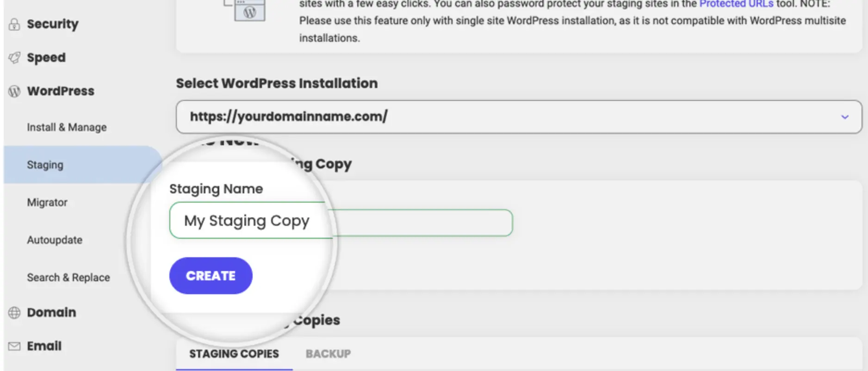Viewport: 868px width, 371px height.
Task: Click the WordPress logo icon in sidebar
Action: (x=14, y=91)
